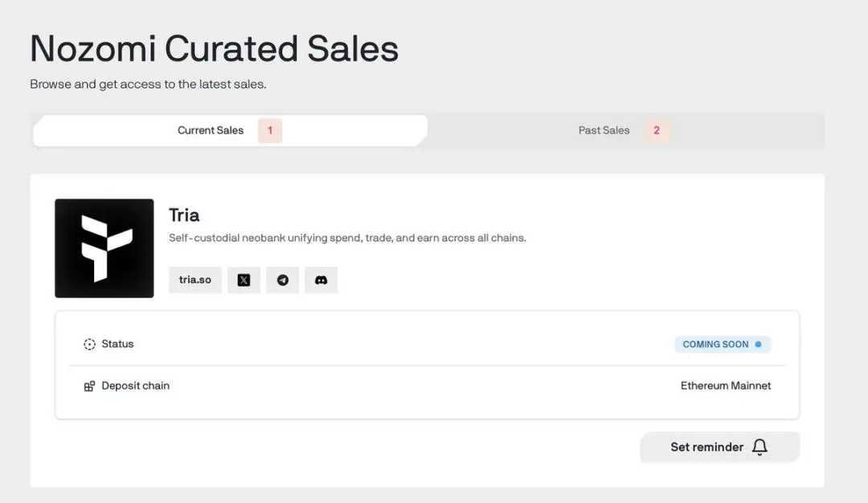Switch to the Past Sales tab

604,130
